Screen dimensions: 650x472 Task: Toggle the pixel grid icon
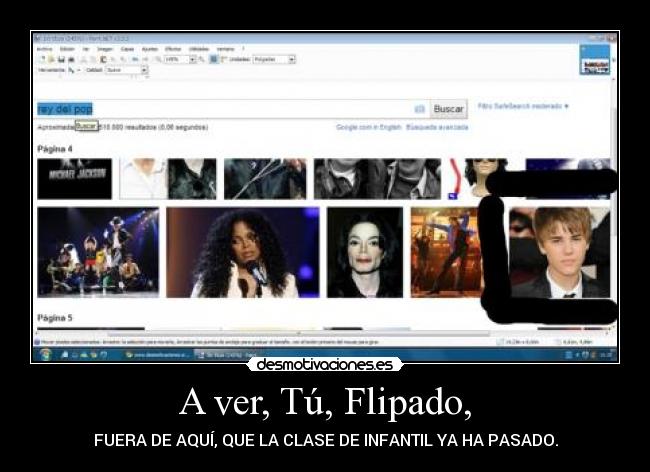(x=214, y=59)
